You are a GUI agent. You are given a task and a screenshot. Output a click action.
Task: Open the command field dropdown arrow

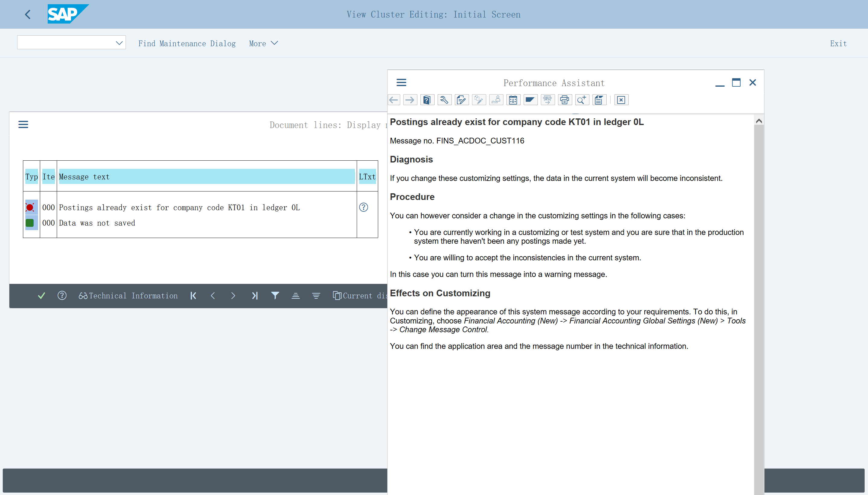(x=119, y=43)
